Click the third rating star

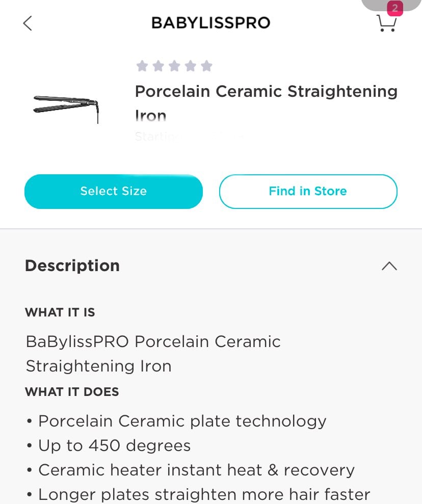click(174, 66)
